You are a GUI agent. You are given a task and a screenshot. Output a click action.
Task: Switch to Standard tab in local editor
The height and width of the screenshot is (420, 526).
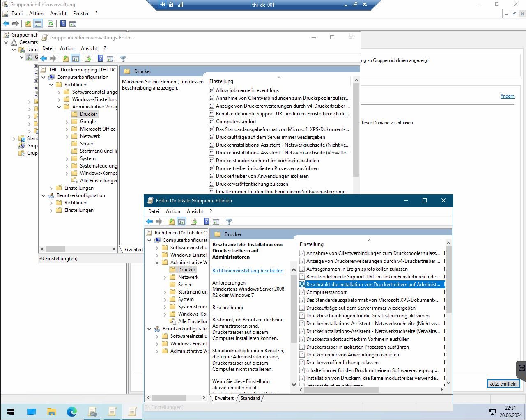tap(250, 398)
